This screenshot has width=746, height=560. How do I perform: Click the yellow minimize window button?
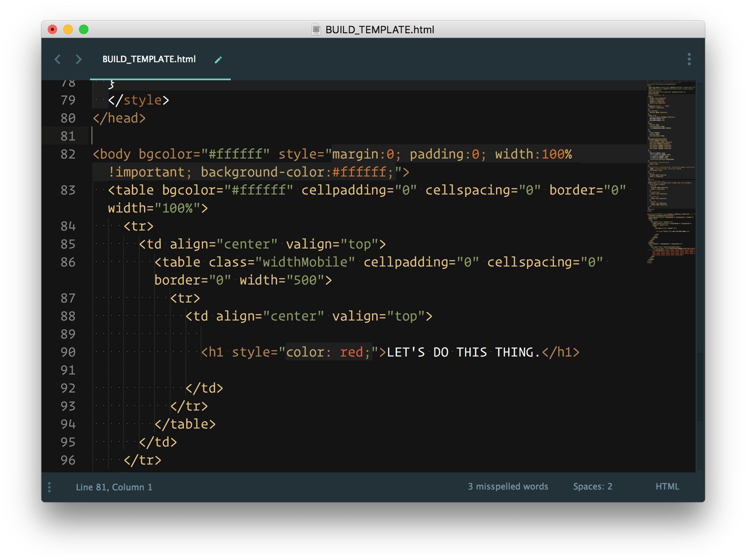[68, 29]
